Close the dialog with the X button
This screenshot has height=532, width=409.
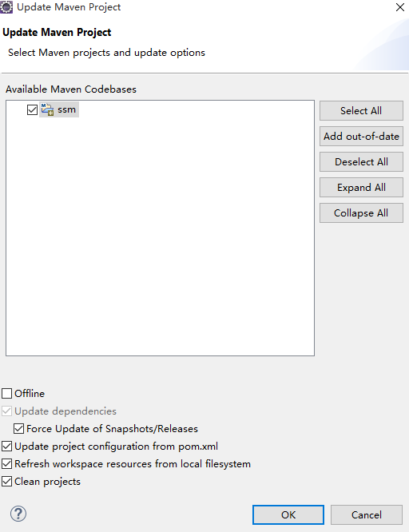(400, 7)
